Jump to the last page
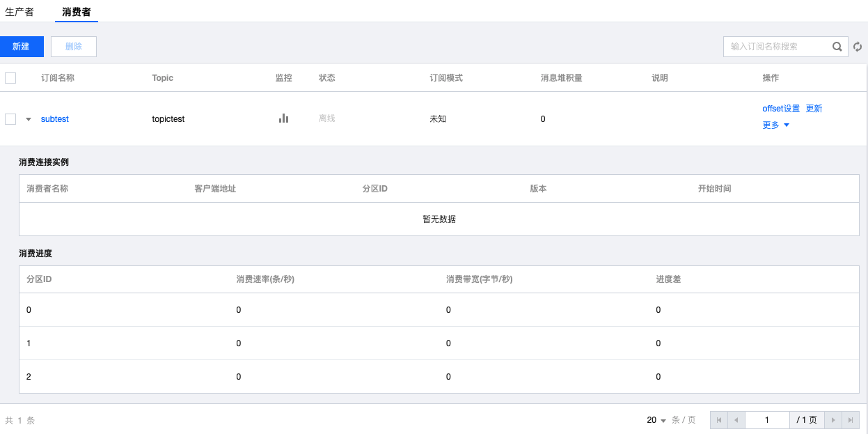 850,420
